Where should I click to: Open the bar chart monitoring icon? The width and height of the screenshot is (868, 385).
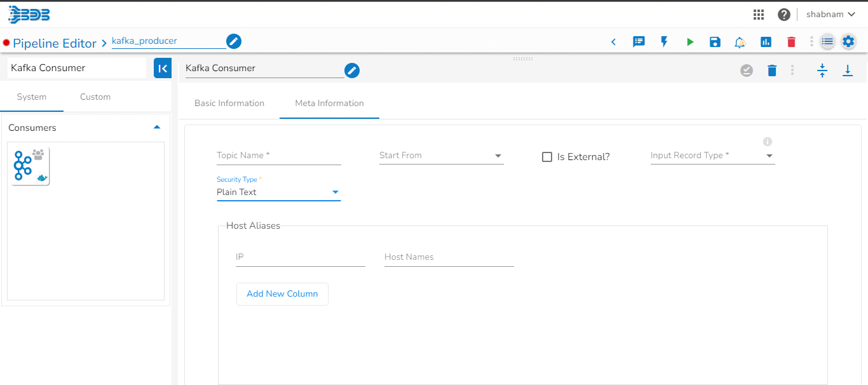tap(766, 42)
